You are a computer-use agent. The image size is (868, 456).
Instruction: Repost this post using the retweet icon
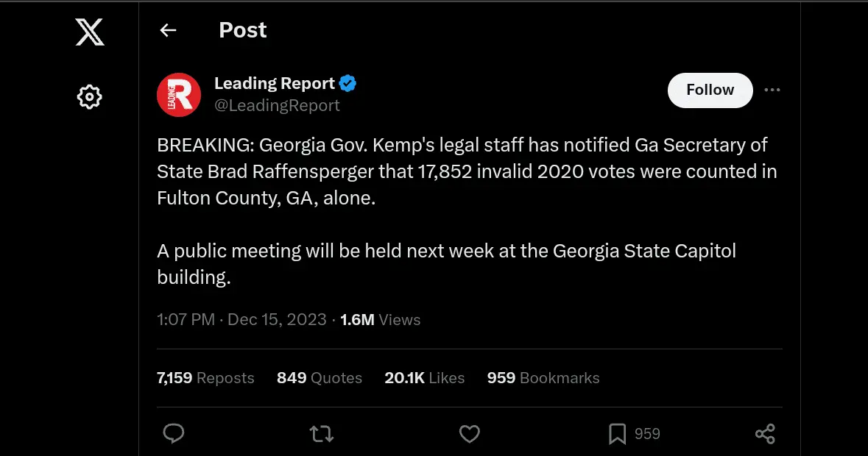click(x=321, y=434)
